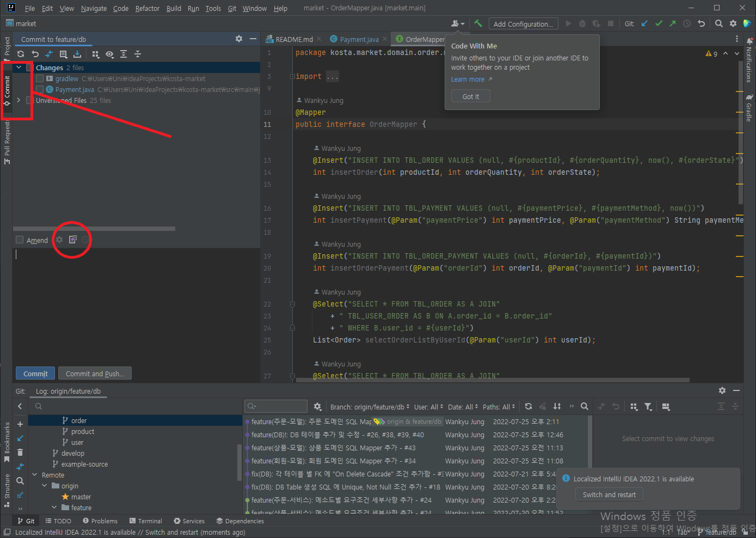The width and height of the screenshot is (756, 538).
Task: Open commit options gear next to Amend
Action: coord(59,239)
